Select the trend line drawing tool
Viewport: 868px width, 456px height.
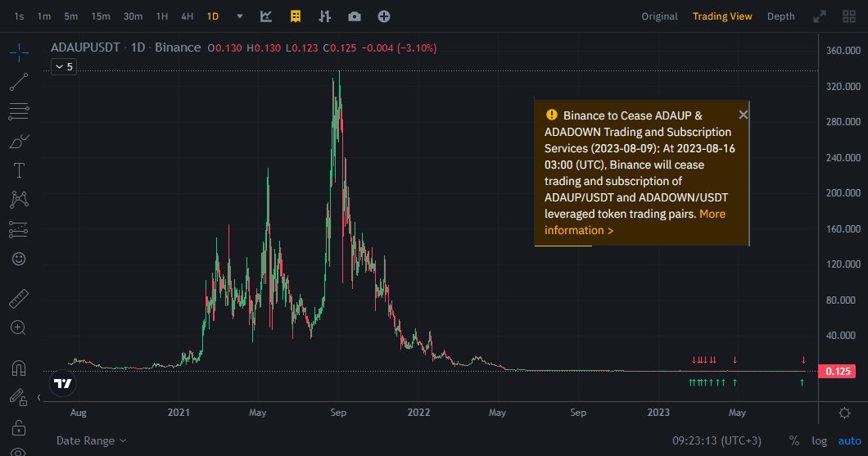pos(19,82)
